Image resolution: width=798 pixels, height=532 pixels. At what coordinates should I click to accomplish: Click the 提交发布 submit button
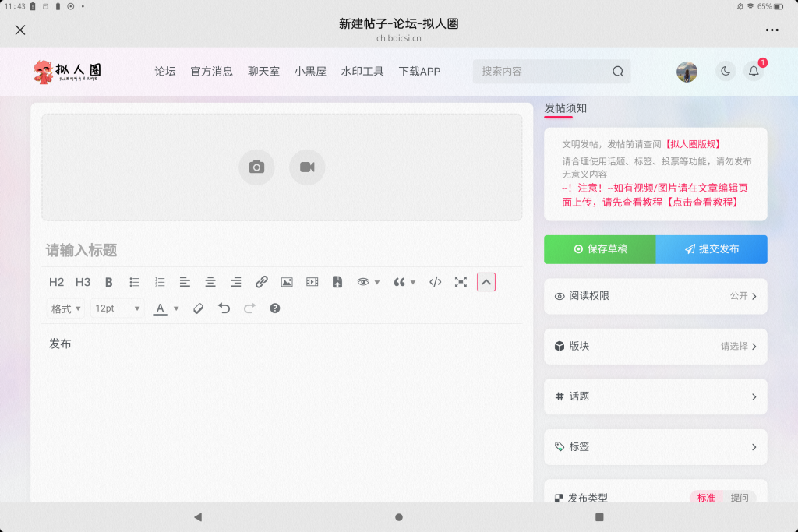[x=711, y=249]
